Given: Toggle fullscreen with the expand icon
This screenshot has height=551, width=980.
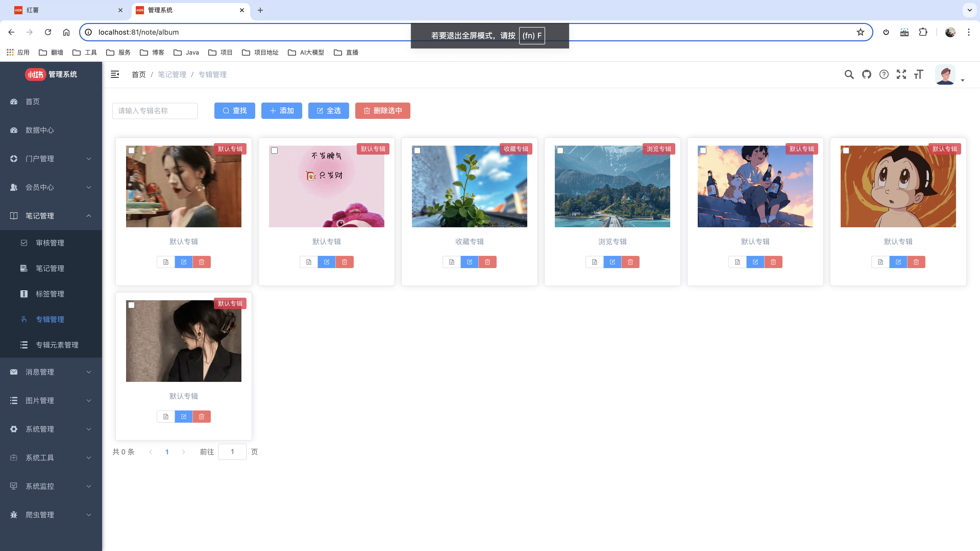Looking at the screenshot, I should click(x=901, y=74).
